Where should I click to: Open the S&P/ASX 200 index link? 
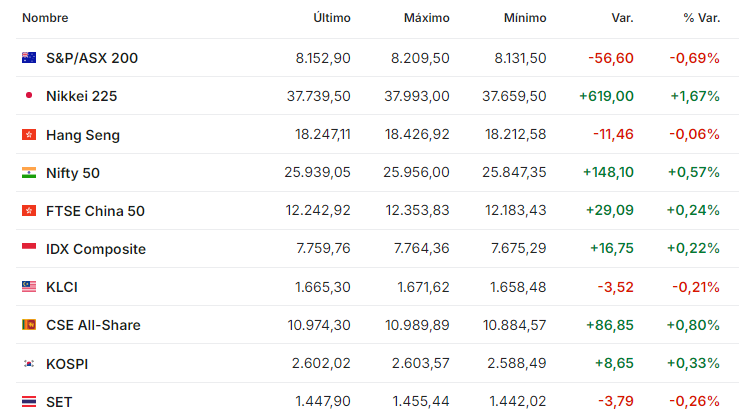92,58
